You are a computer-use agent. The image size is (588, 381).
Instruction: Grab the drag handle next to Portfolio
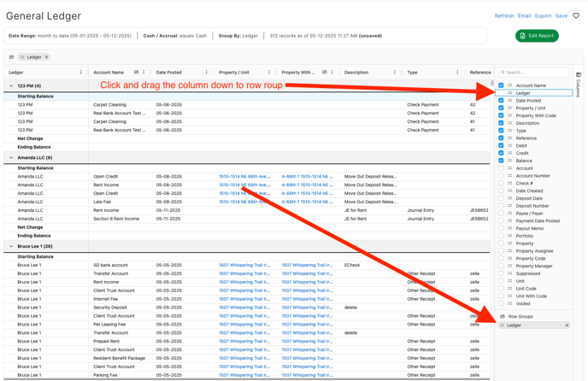point(509,236)
